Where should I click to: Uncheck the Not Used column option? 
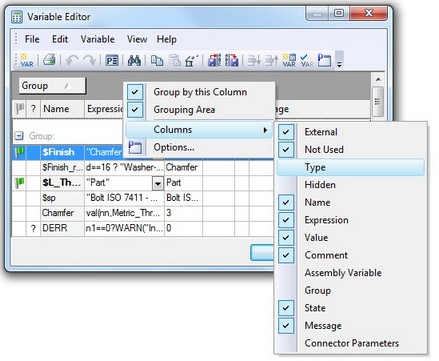click(x=286, y=149)
